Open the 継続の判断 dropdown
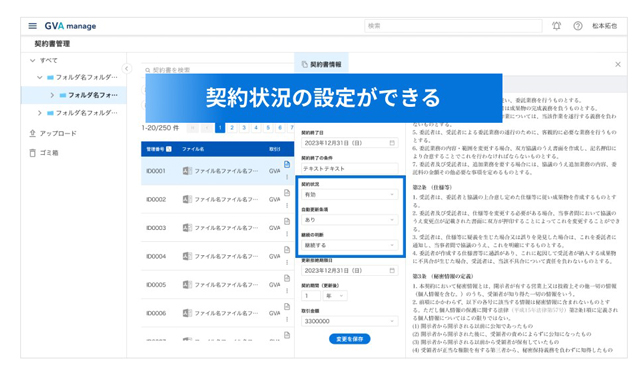The height and width of the screenshot is (378, 640). (349, 245)
